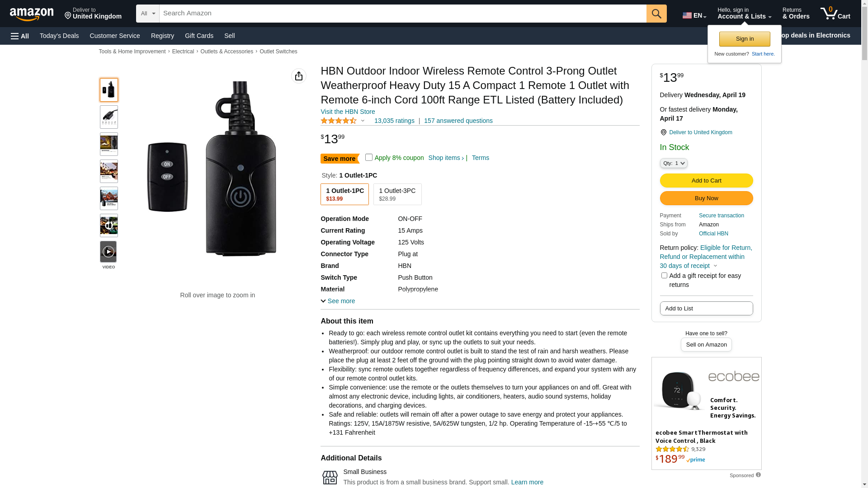The height and width of the screenshot is (488, 868).
Task: Tick the Apply 8% coupon checkbox
Action: point(369,157)
